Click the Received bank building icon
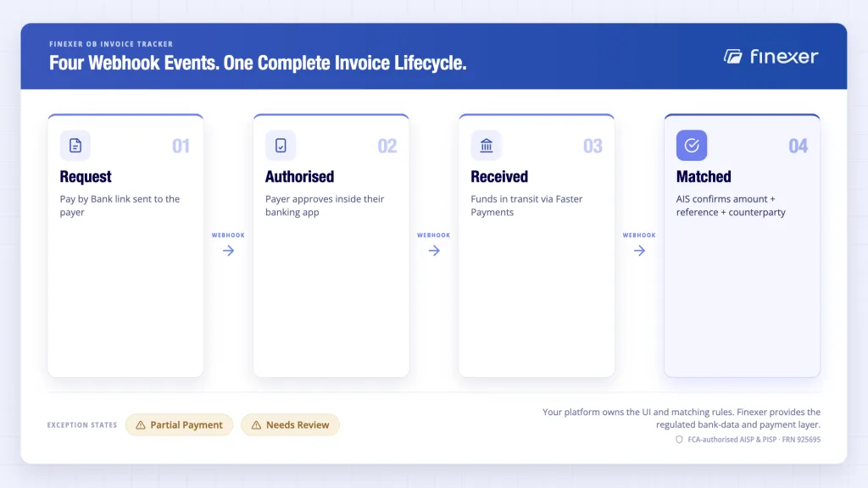This screenshot has height=488, width=868. click(x=486, y=146)
